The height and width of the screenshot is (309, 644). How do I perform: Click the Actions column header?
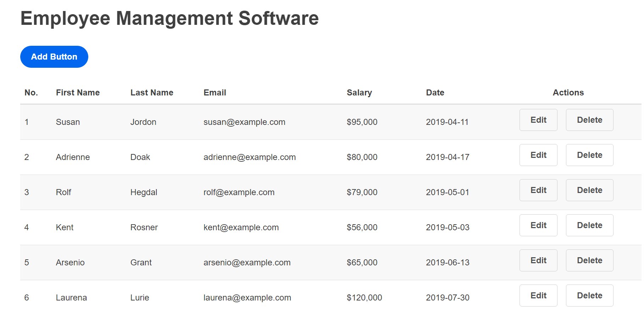(x=568, y=93)
